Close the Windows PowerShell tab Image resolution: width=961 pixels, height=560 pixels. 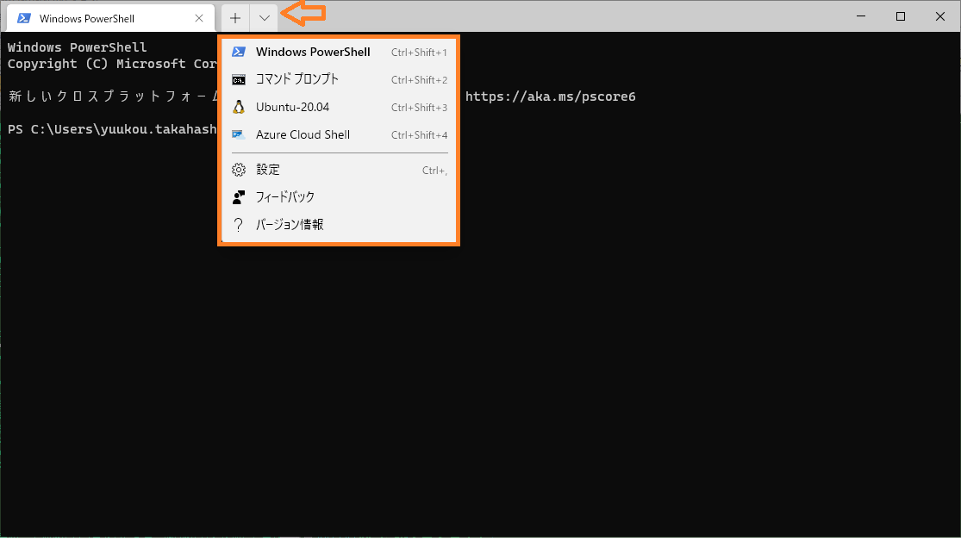tap(199, 17)
